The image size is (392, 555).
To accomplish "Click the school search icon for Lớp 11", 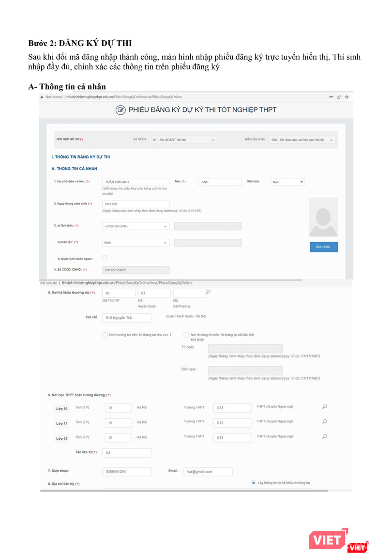I will click(325, 422).
